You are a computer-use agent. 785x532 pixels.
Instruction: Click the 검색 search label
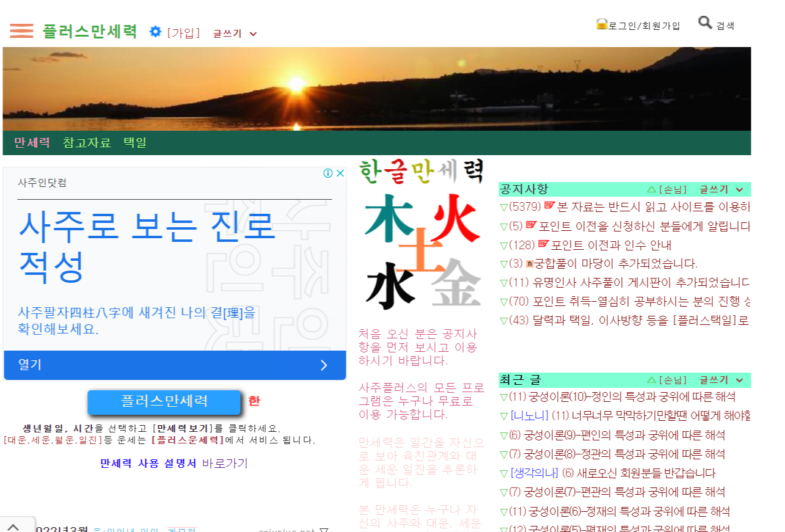pyautogui.click(x=725, y=26)
